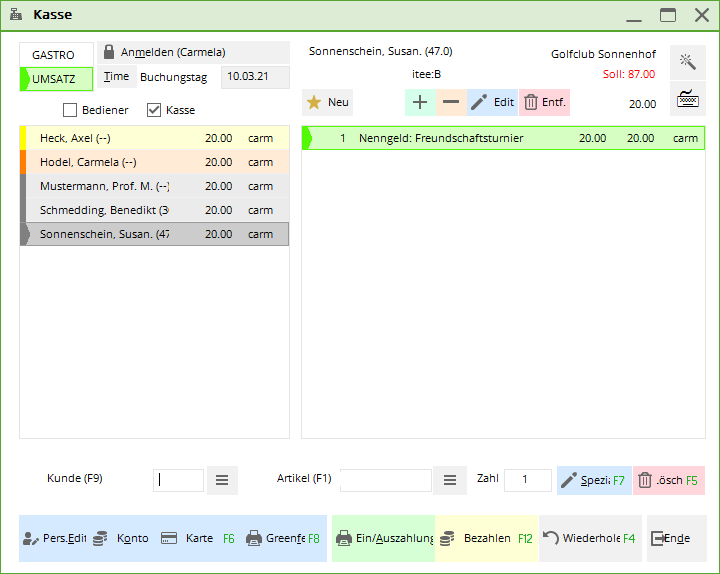Open the Kunde list menu button
The image size is (720, 574).
222,480
